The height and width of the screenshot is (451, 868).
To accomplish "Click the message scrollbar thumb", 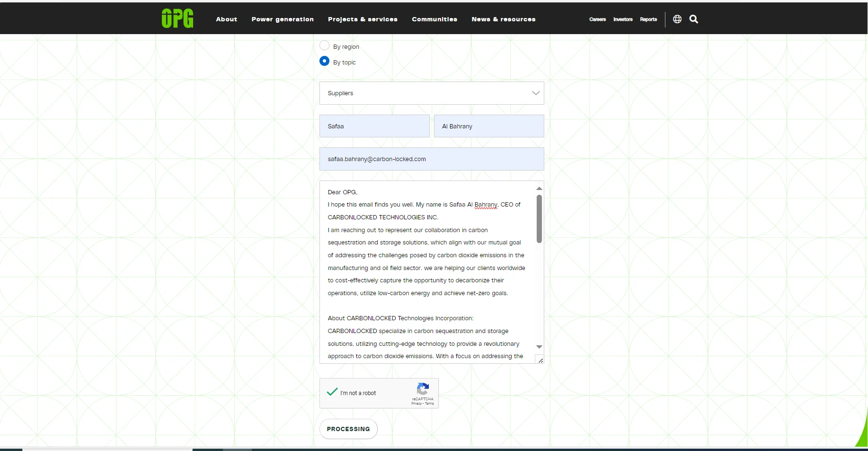I will (x=539, y=219).
